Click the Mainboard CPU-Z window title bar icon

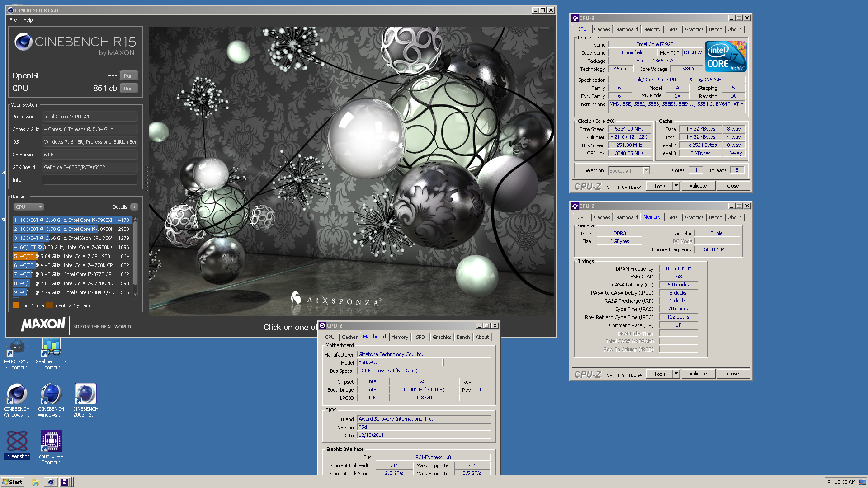click(323, 326)
